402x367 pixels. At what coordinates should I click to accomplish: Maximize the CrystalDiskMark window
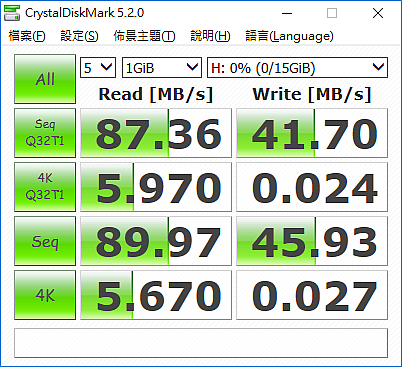tap(332, 13)
